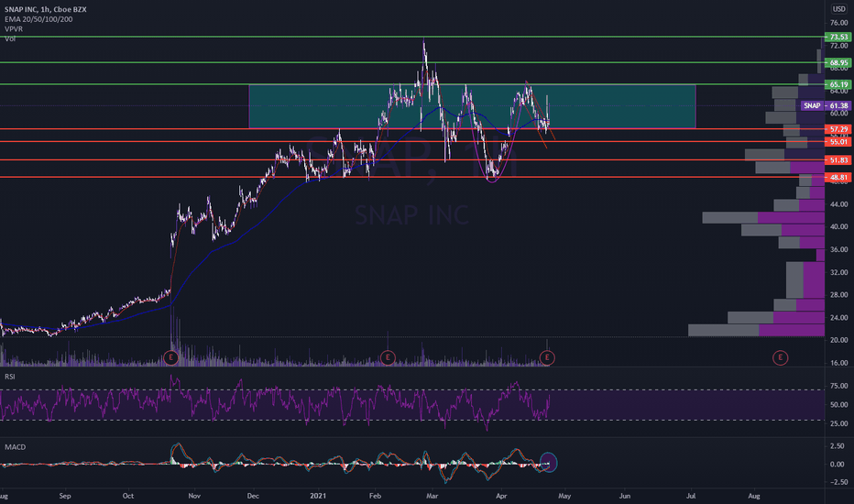The image size is (854, 504).
Task: Select the red 57.29 price label
Action: [838, 129]
